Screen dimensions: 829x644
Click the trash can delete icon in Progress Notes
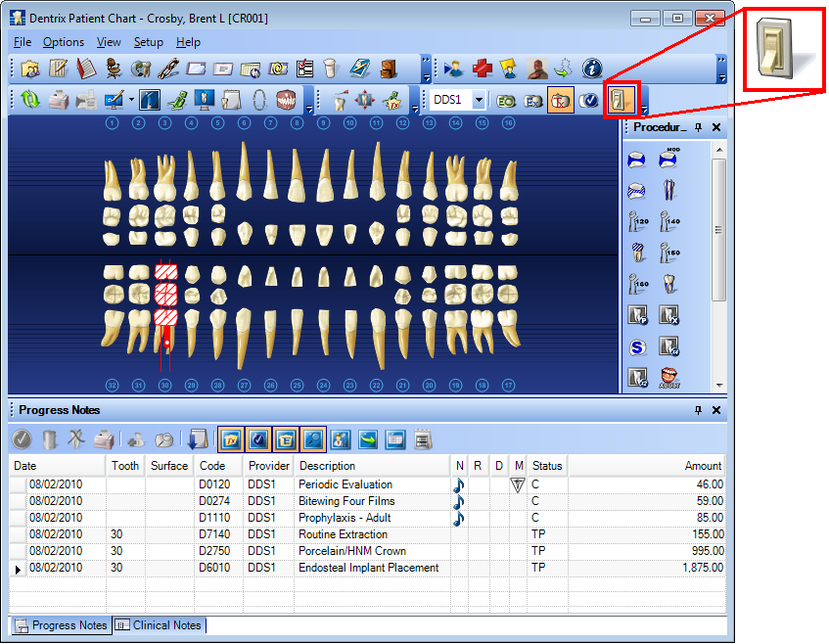pos(49,438)
